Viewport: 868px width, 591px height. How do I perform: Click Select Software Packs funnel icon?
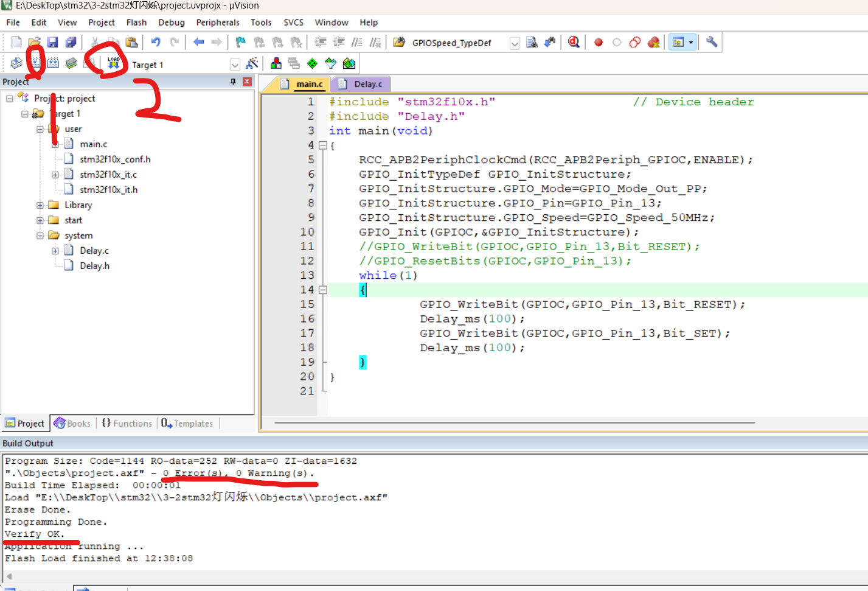330,63
